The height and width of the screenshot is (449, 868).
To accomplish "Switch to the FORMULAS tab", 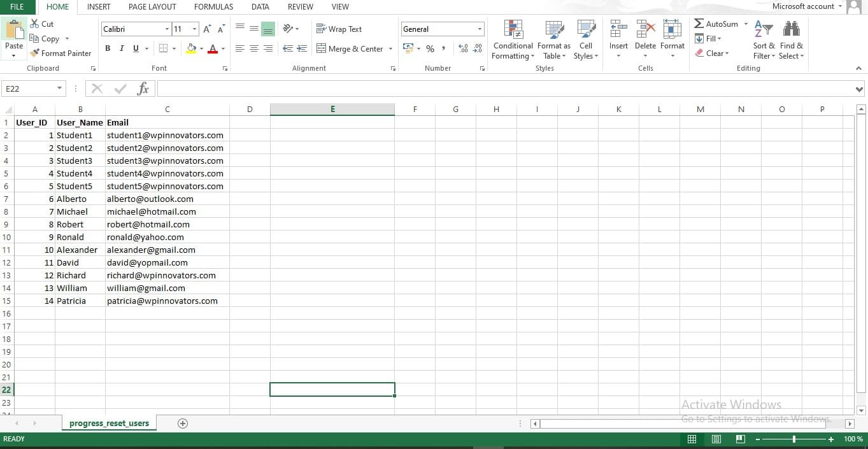I will tap(213, 7).
